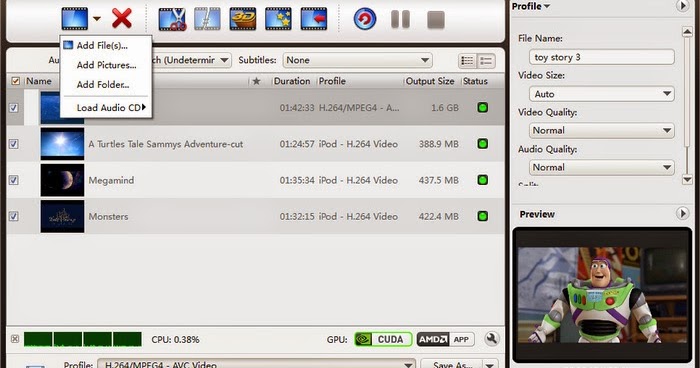700x368 pixels.
Task: Click the red X Remove icon
Action: [x=122, y=19]
